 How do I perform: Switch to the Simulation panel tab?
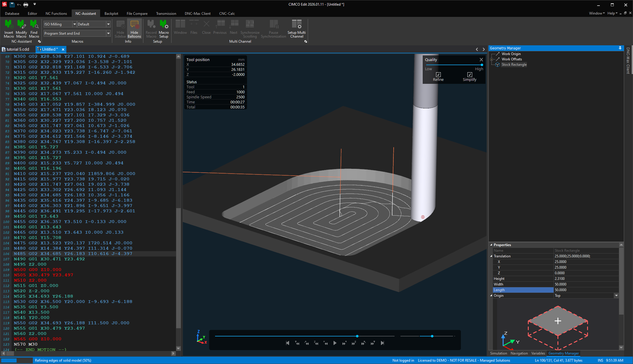[499, 353]
